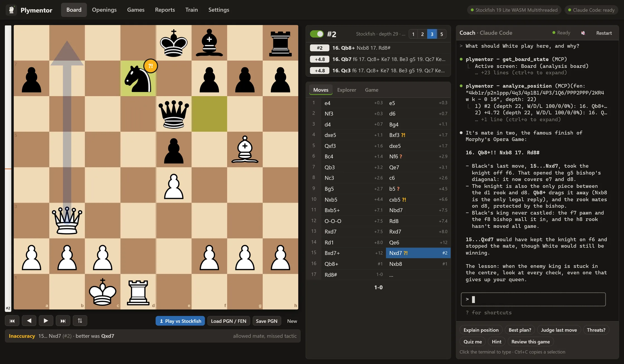Open the Settings tab

219,10
